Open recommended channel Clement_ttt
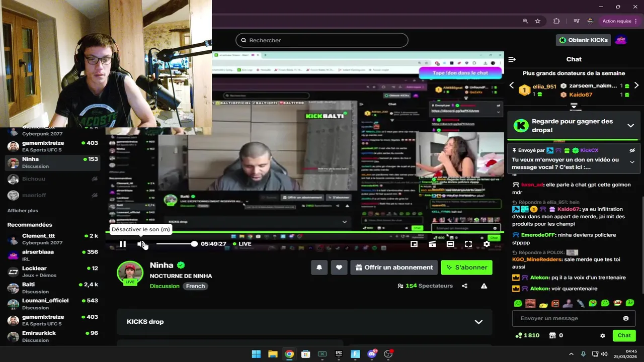Viewport: 644px width, 362px height. [53, 239]
